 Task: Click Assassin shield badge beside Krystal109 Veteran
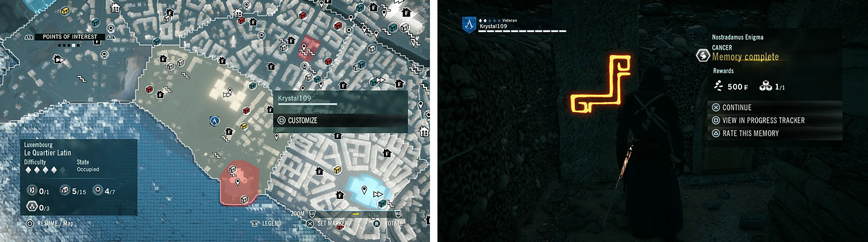tap(470, 25)
